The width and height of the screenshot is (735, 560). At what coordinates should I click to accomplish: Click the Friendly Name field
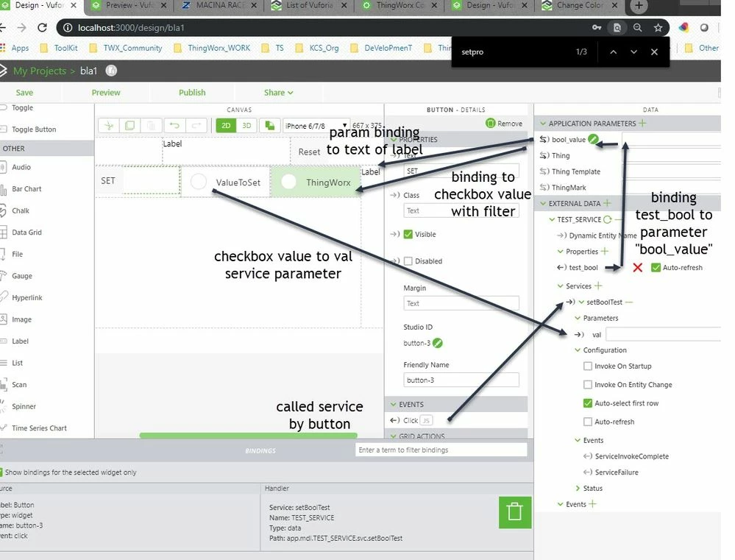(x=461, y=380)
